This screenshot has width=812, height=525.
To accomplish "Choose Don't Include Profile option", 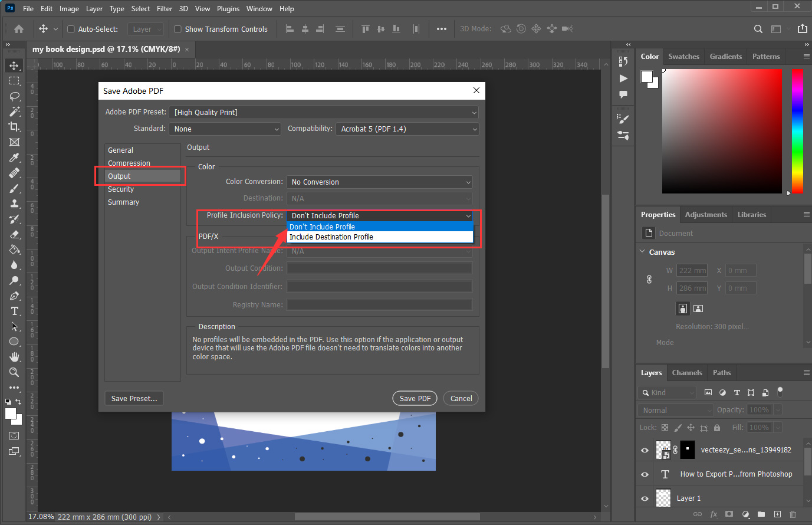I will (380, 227).
